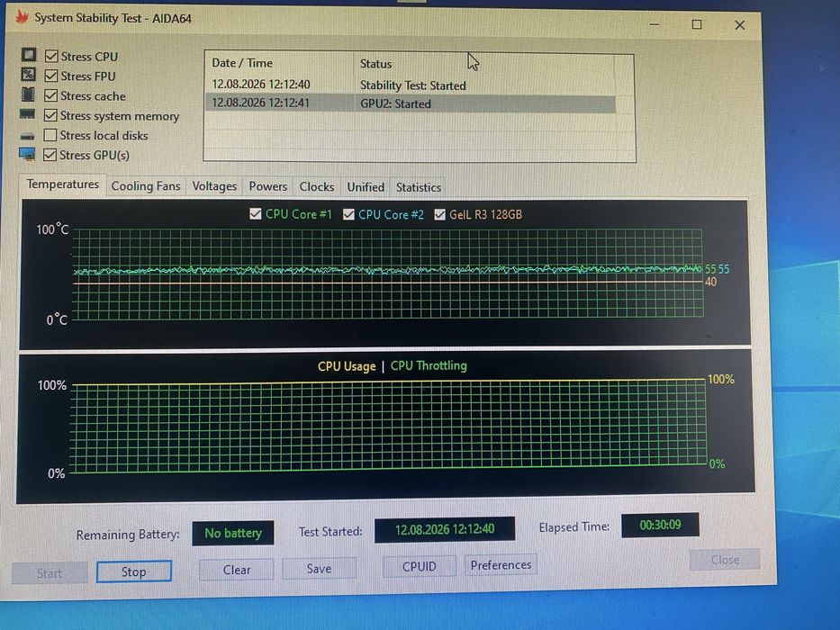This screenshot has width=840, height=630.
Task: Click the Date / Time column header
Action: [x=278, y=63]
